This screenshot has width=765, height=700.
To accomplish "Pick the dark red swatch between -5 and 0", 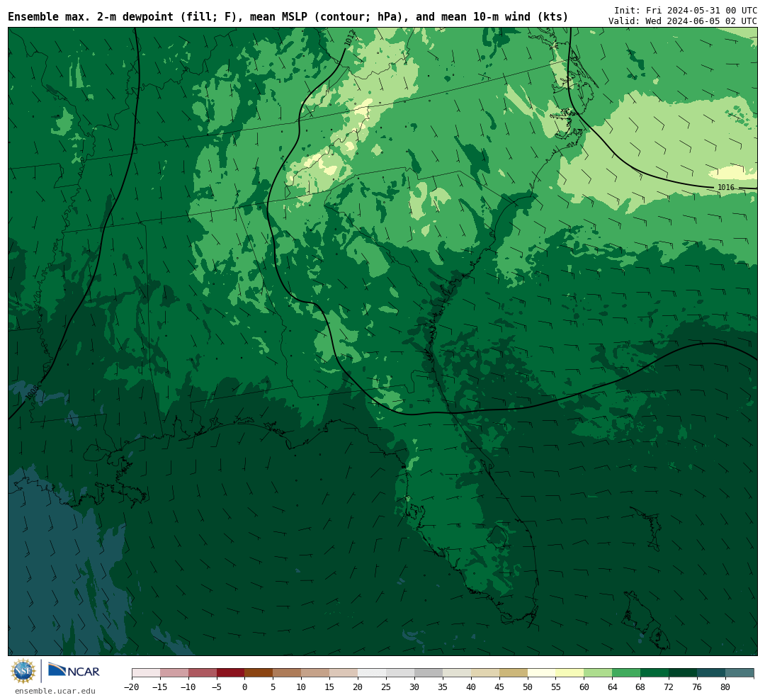I will [x=231, y=672].
